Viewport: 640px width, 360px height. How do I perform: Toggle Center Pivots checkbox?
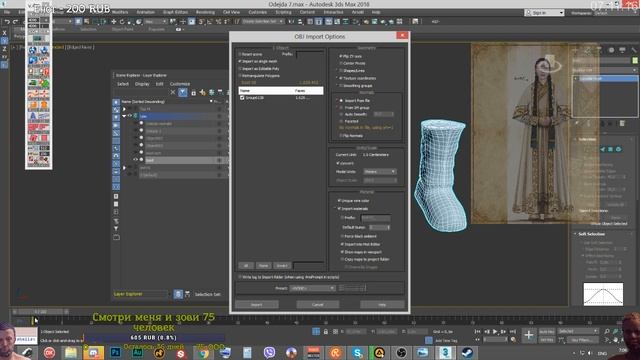click(x=341, y=63)
